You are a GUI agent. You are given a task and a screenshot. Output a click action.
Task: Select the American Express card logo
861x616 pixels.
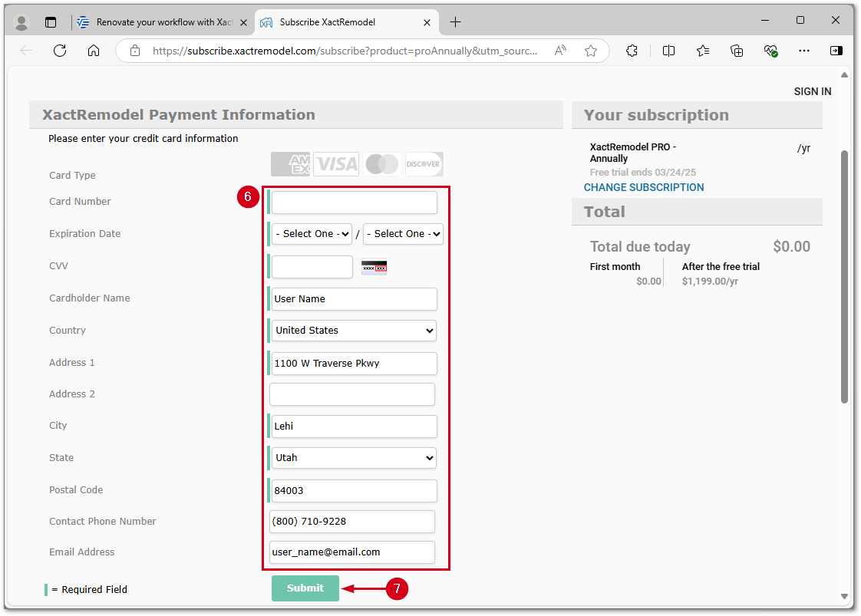pos(291,164)
